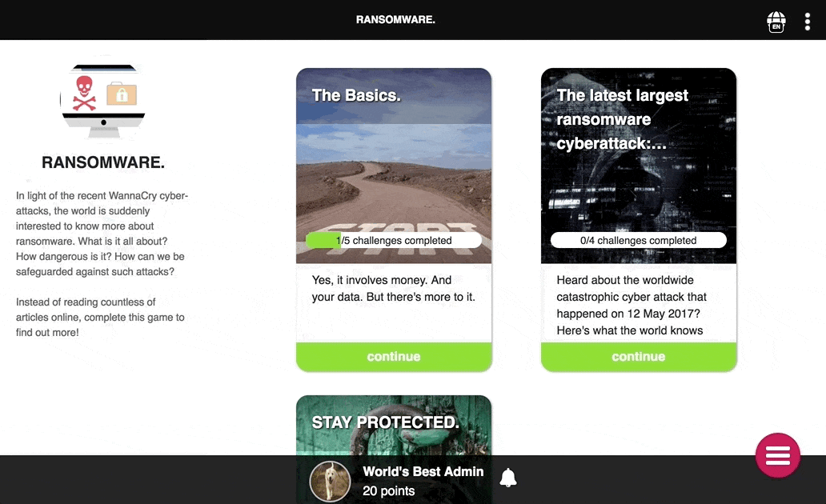Click the World's Best Admin name

(x=423, y=471)
